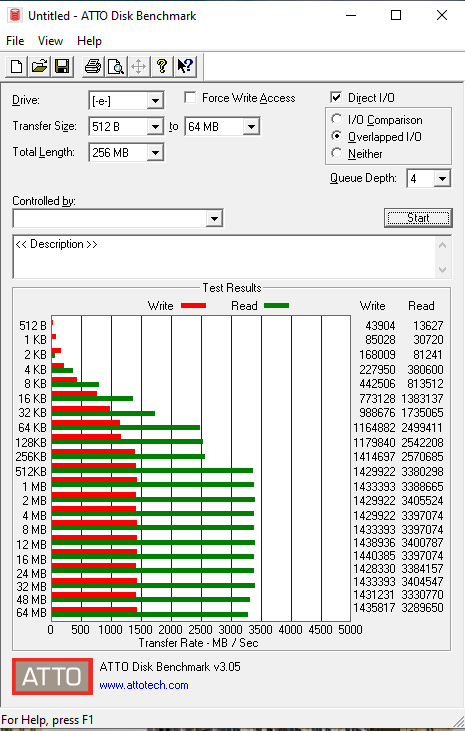This screenshot has width=465, height=731.
Task: Expand the Drive dropdown
Action: click(x=155, y=101)
